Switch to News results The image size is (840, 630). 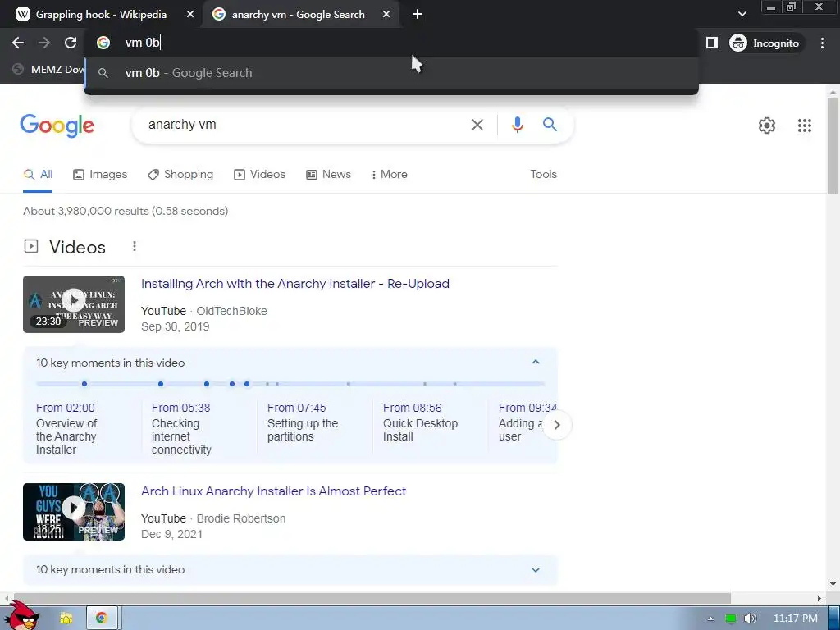point(328,174)
